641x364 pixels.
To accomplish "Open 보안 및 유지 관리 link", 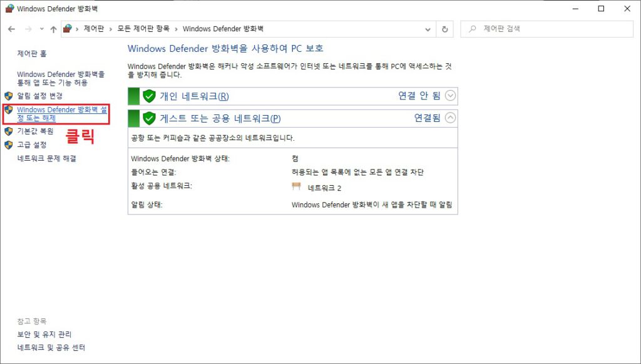I will [44, 334].
